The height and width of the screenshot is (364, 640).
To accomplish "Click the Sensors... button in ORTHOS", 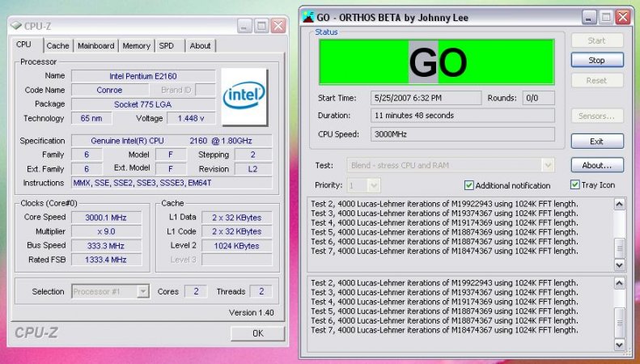I will pos(597,116).
